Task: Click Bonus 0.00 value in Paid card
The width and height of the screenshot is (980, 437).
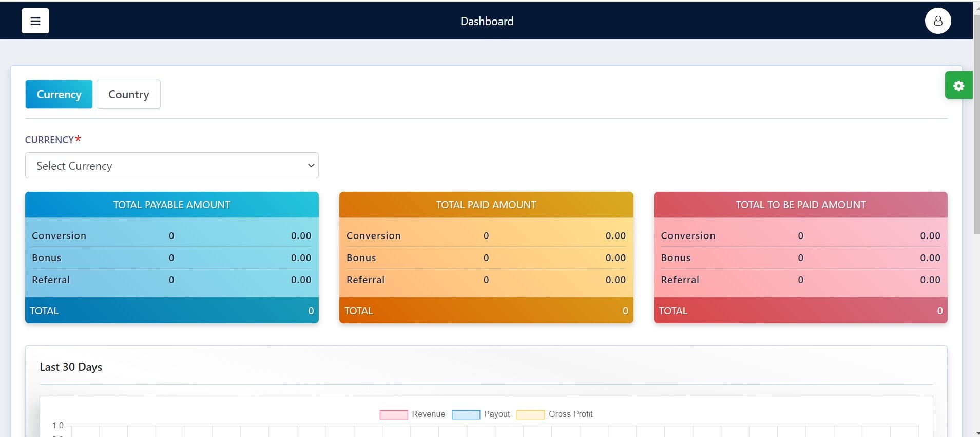Action: click(x=616, y=257)
